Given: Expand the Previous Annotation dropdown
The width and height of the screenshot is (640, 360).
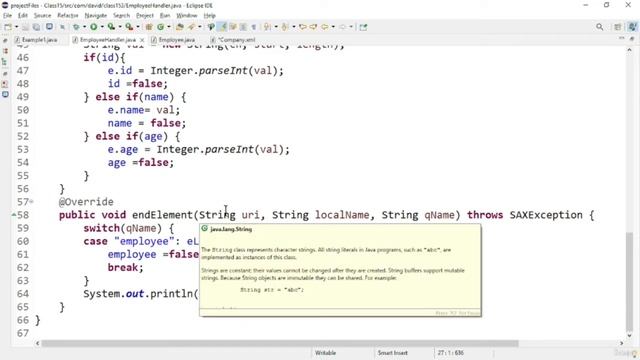Looking at the screenshot, I should pyautogui.click(x=293, y=27).
